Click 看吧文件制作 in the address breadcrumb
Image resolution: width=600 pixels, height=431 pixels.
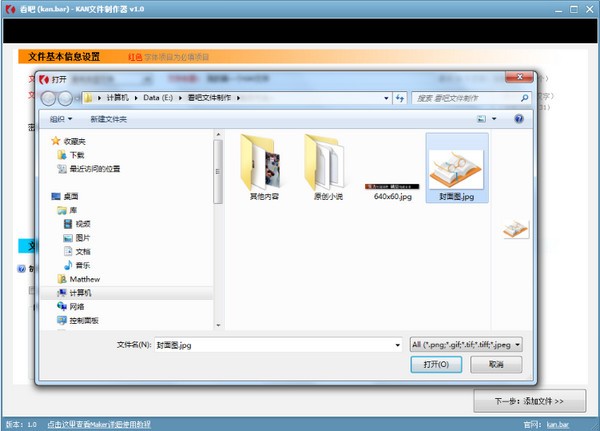209,98
